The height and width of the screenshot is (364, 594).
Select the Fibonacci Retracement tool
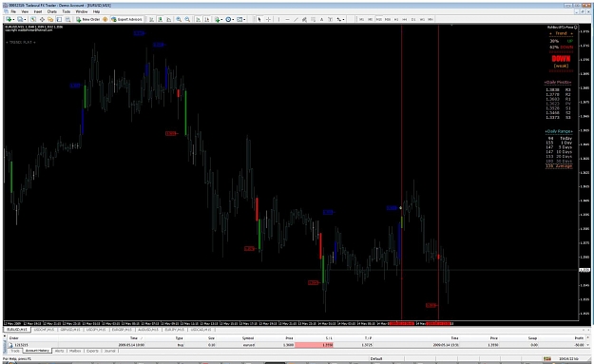314,19
